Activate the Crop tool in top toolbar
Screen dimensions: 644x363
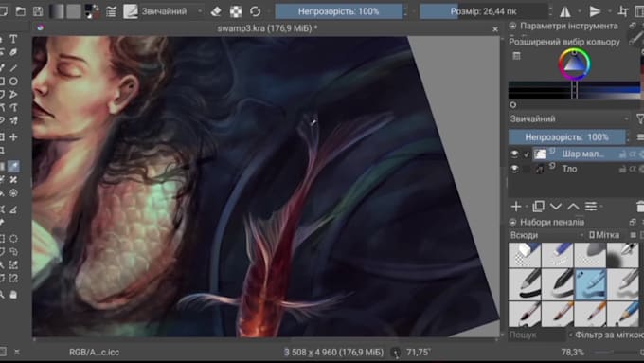[x=623, y=11]
